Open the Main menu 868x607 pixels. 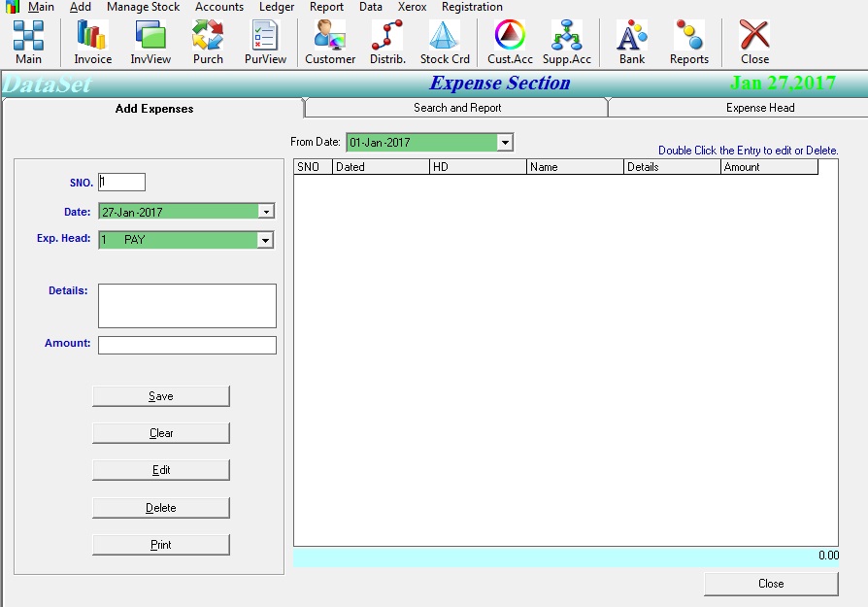point(41,7)
